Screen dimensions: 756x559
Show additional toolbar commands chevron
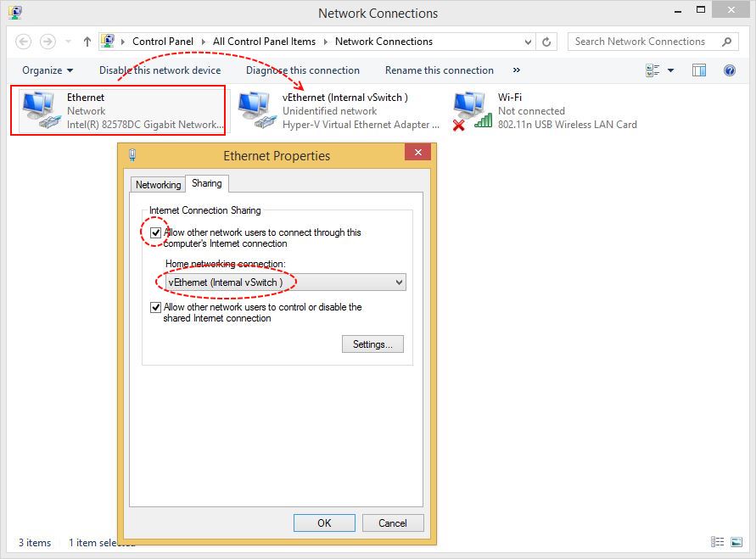pyautogui.click(x=517, y=70)
